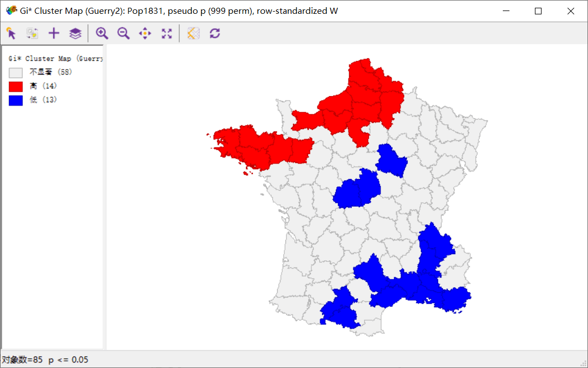Click the application icon in title bar
Screen dimensions: 588x368
pyautogui.click(x=11, y=10)
